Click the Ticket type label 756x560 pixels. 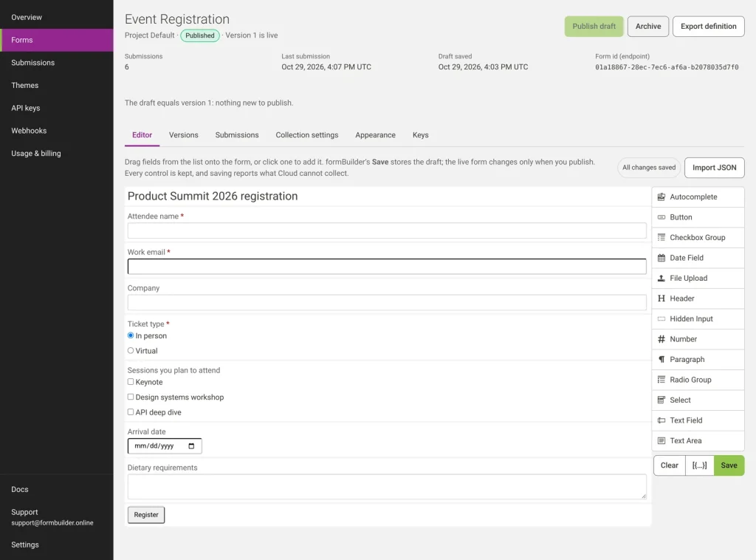tap(145, 324)
